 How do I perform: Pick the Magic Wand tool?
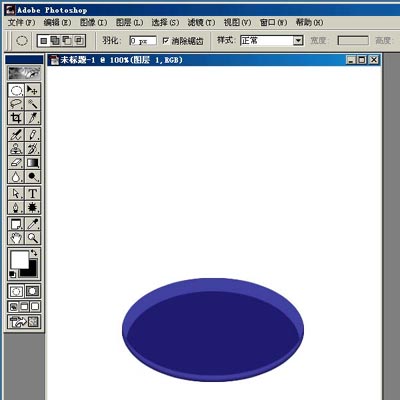(32, 104)
